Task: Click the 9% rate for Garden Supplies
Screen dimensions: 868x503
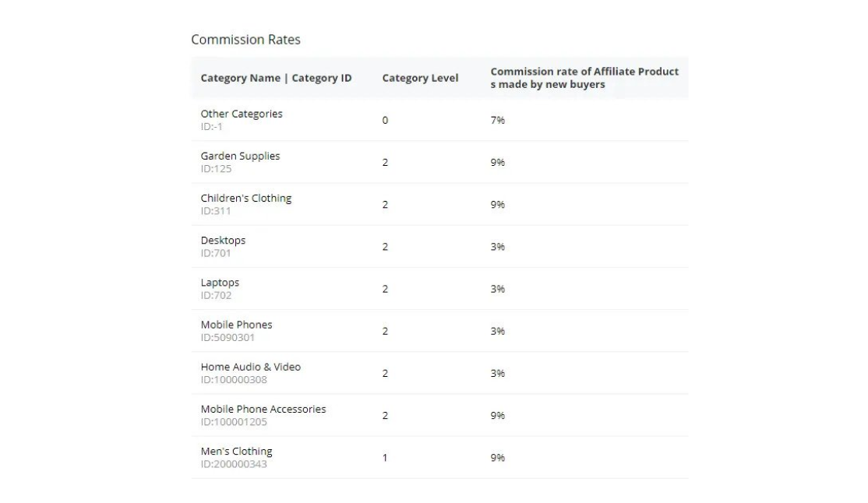Action: (x=497, y=162)
